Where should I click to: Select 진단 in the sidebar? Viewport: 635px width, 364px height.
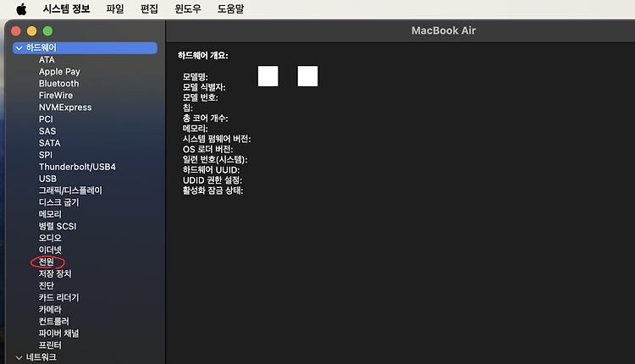point(47,285)
